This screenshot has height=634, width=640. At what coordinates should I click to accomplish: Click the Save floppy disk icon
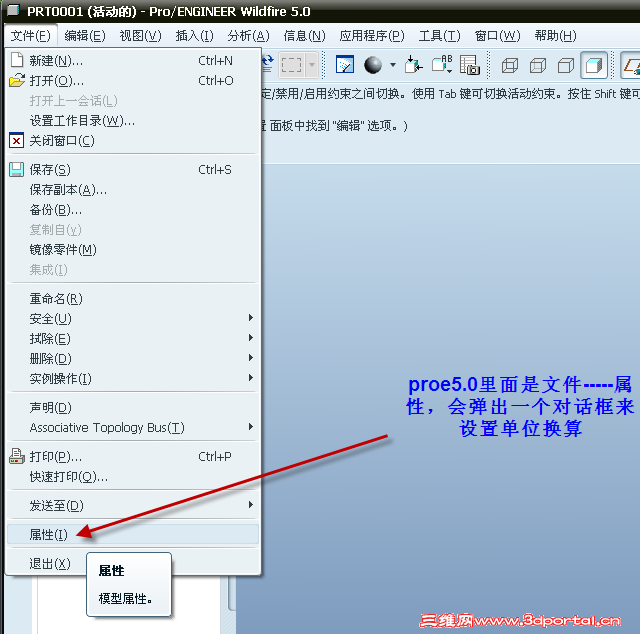point(16,169)
